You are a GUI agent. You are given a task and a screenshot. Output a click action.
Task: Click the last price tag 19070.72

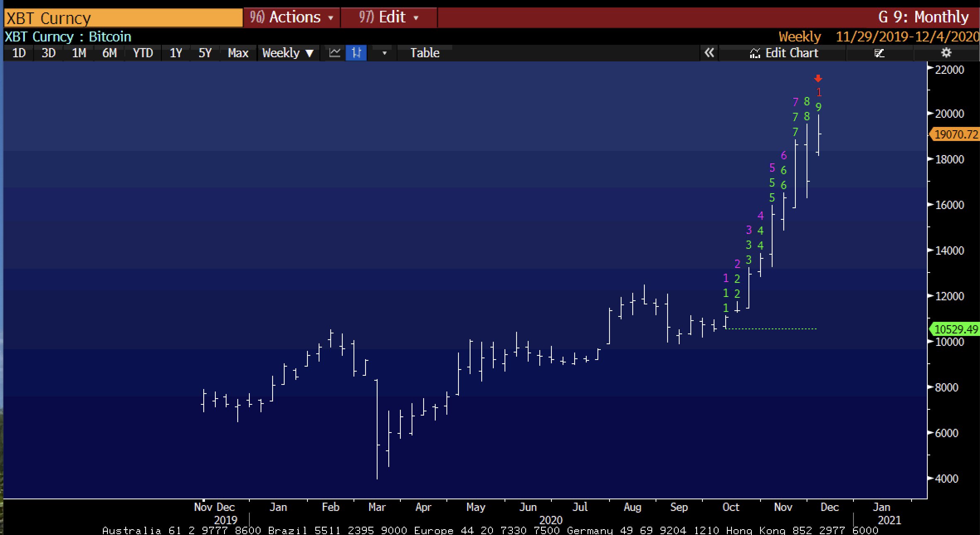click(x=955, y=134)
